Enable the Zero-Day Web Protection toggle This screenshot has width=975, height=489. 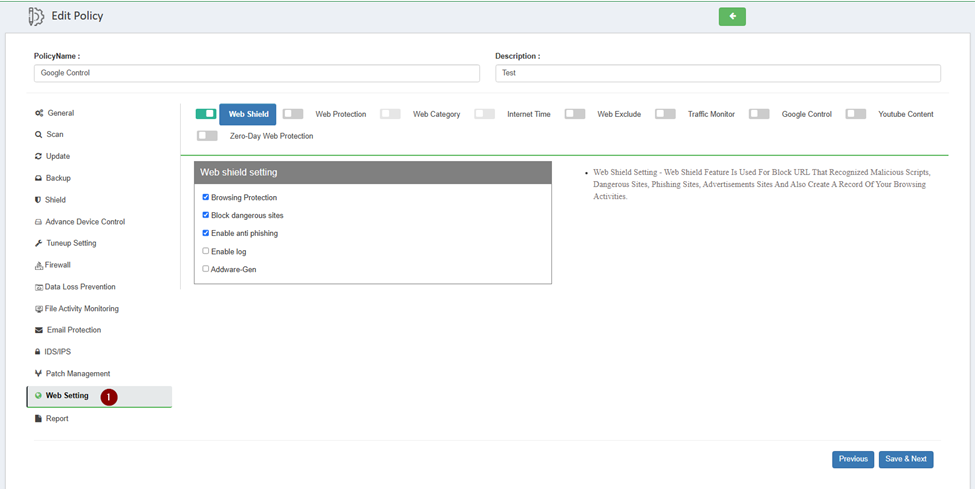click(207, 136)
